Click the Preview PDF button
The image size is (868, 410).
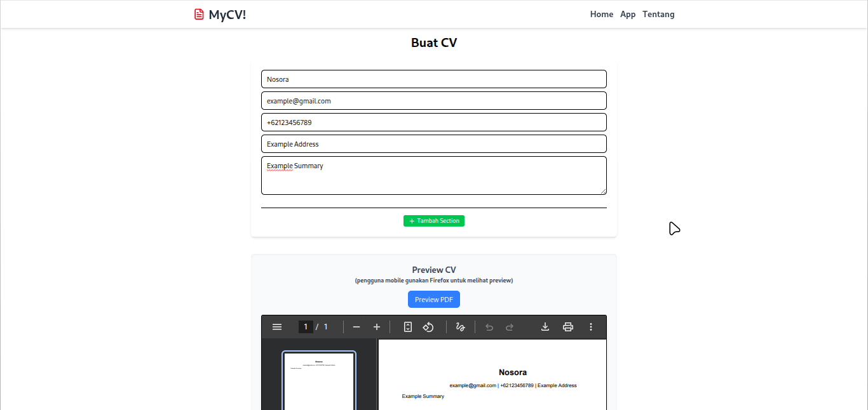pyautogui.click(x=434, y=300)
